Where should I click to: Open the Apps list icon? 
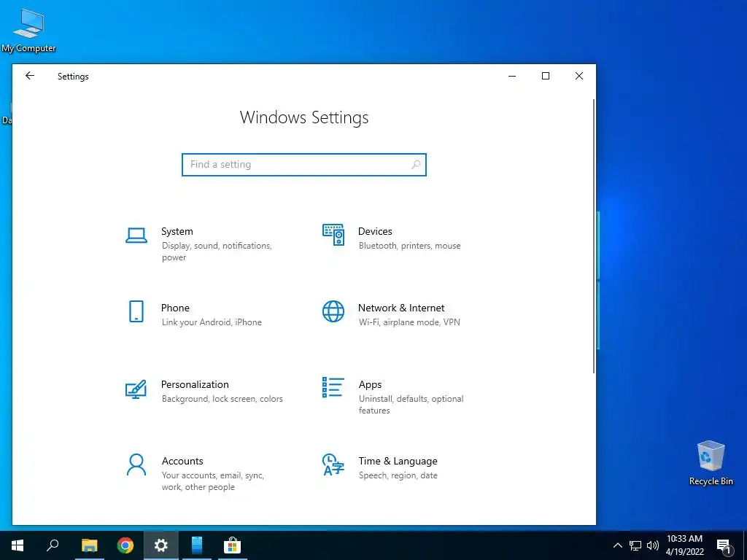(333, 387)
